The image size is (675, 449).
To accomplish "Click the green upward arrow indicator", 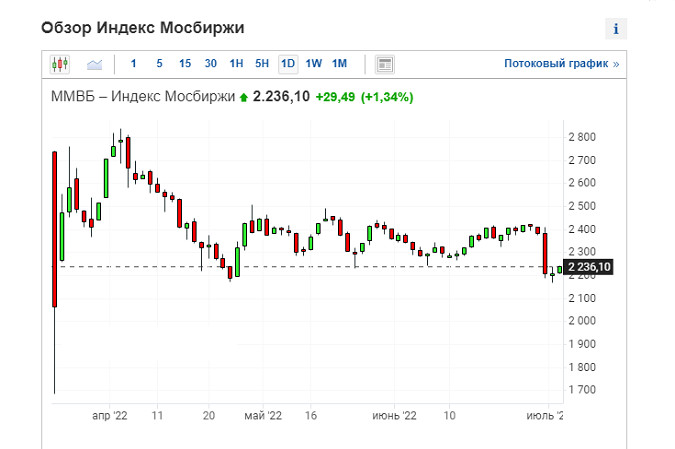I will point(244,98).
